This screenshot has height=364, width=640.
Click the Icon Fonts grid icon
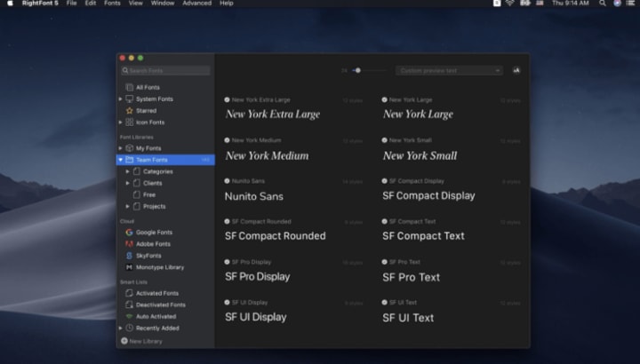tap(130, 123)
